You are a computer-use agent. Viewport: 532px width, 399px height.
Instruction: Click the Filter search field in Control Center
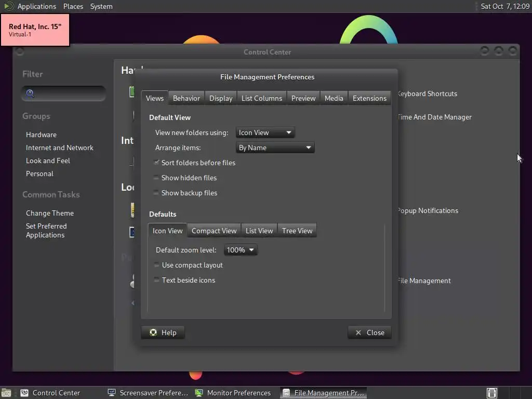(64, 94)
